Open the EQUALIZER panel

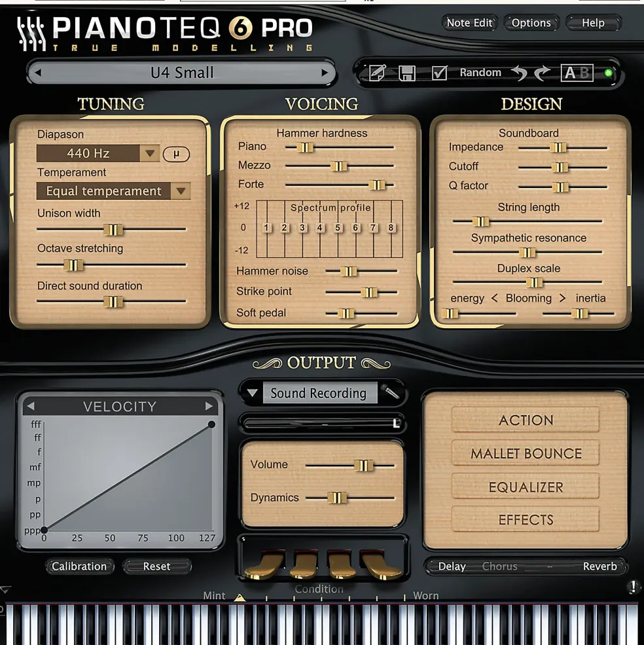point(526,487)
